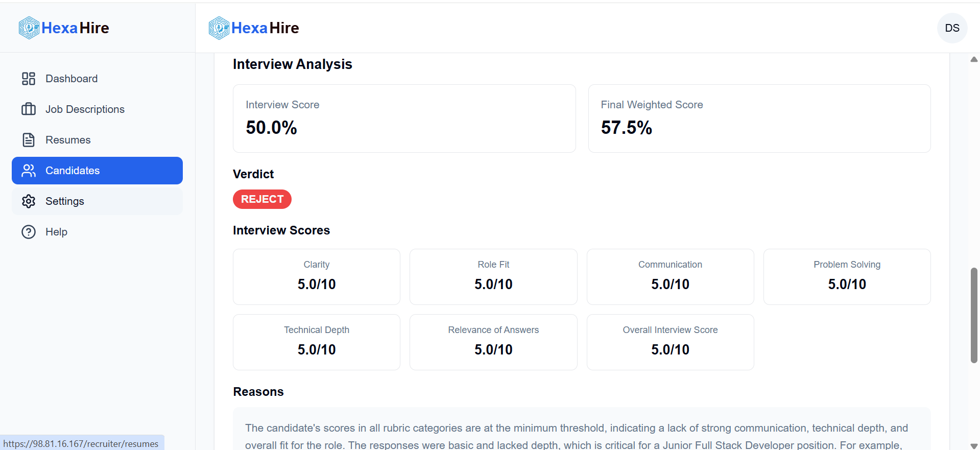Click the Clarity 5.0/10 score card
The width and height of the screenshot is (980, 450).
click(x=316, y=276)
